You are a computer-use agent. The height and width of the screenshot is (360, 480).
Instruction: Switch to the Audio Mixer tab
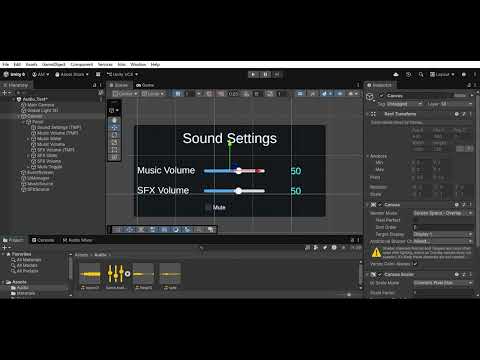[77, 240]
